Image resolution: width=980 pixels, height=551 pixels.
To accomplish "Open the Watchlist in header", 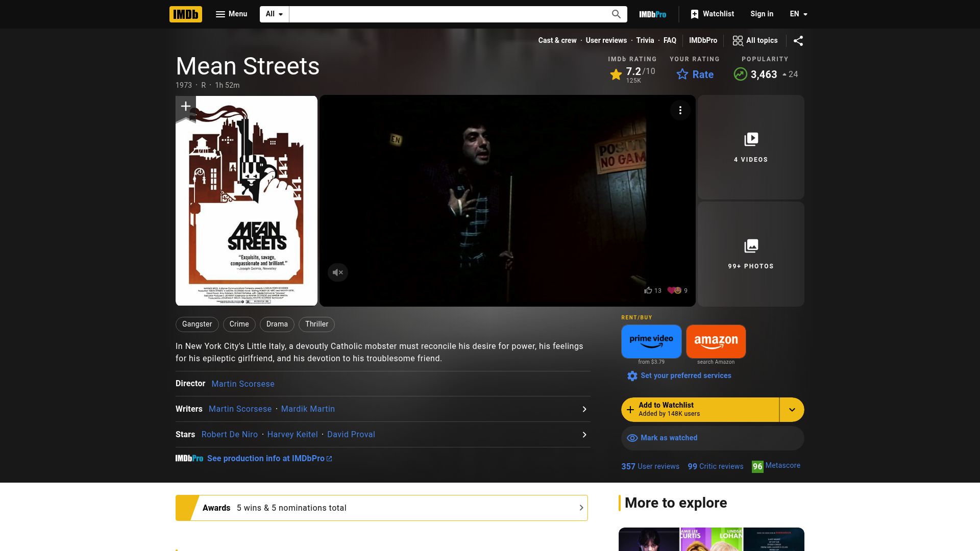I will point(712,14).
